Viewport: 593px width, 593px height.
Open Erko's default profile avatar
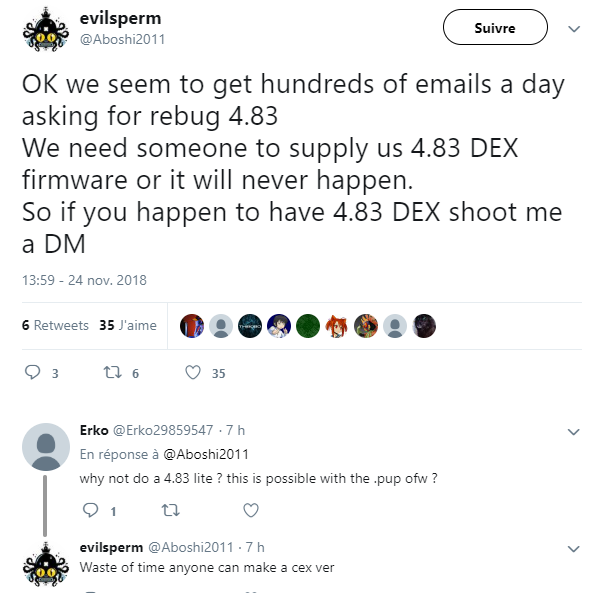tap(46, 447)
